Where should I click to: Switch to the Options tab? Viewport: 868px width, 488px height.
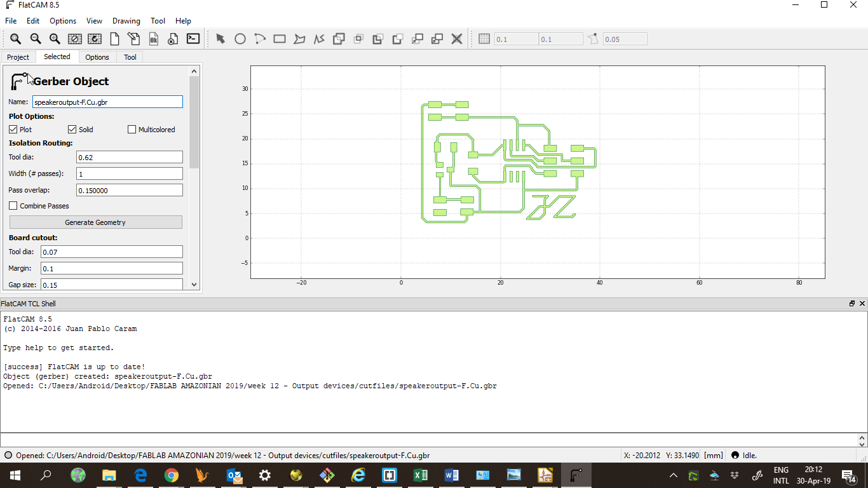tap(97, 57)
